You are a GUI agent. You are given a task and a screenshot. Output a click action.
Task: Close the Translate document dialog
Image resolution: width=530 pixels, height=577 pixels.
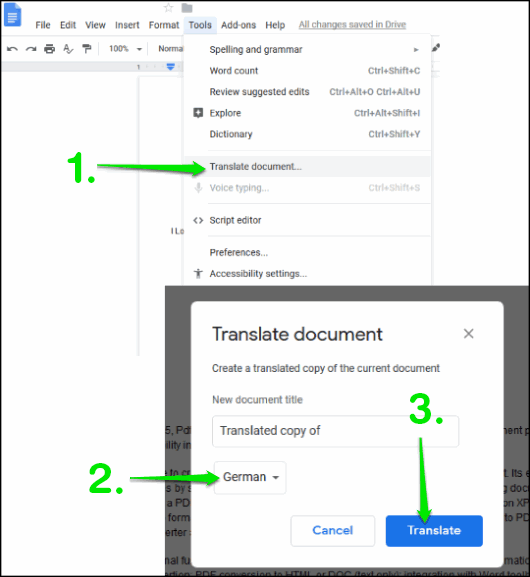point(469,334)
